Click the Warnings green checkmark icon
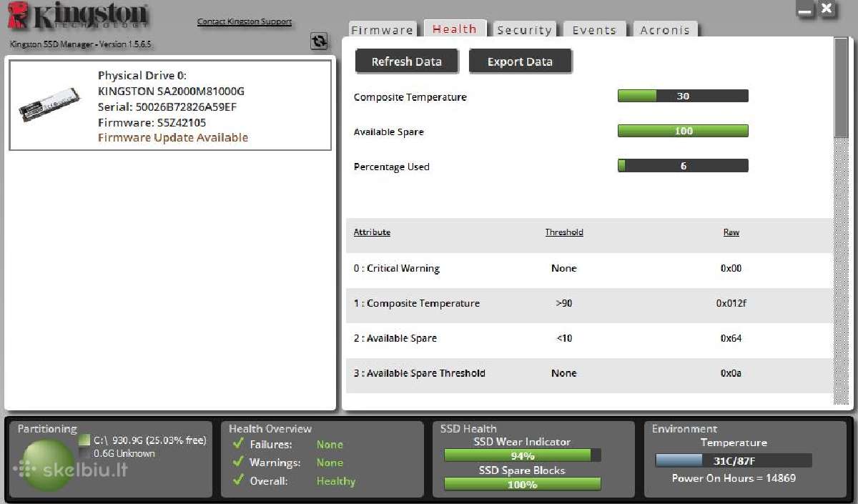This screenshot has height=504, width=858. pos(238,463)
